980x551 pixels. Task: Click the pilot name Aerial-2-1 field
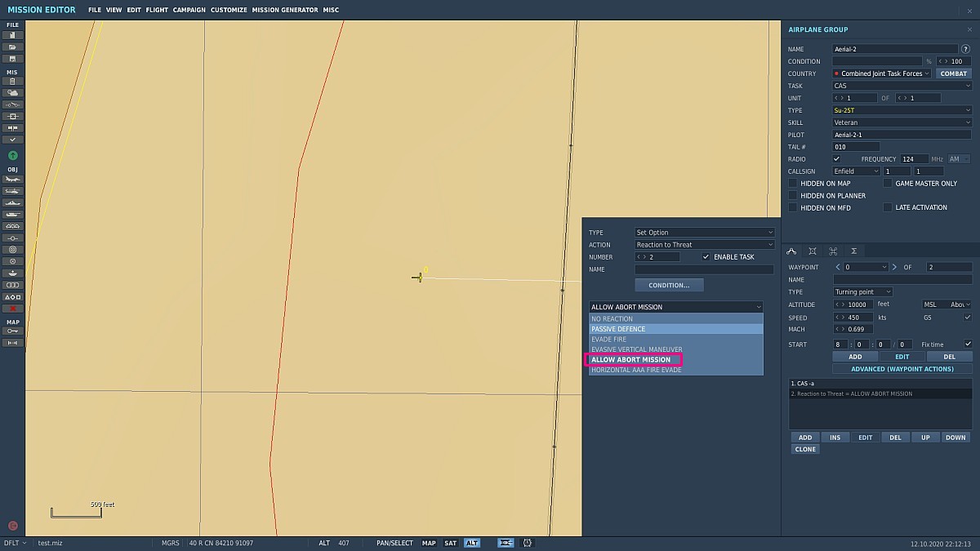point(902,135)
